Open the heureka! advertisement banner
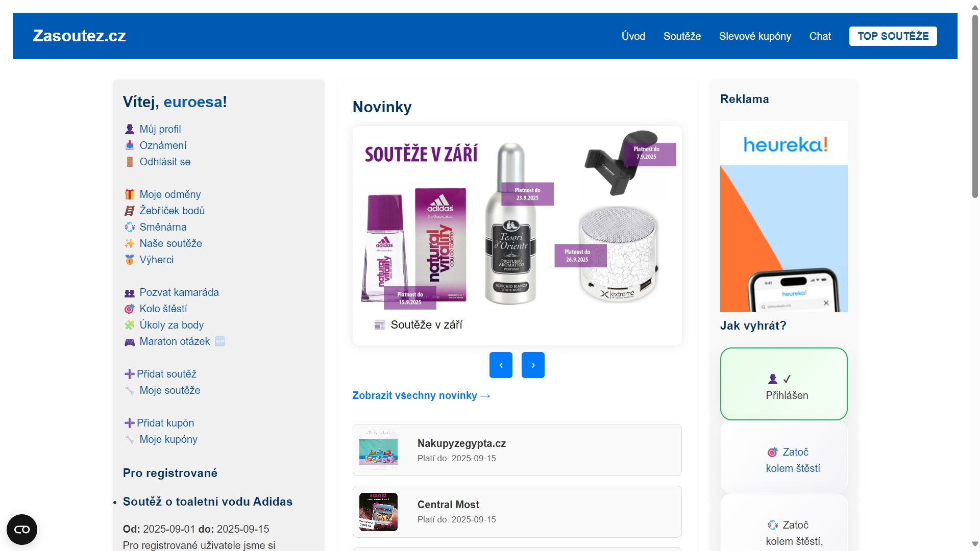The image size is (980, 551). [783, 216]
